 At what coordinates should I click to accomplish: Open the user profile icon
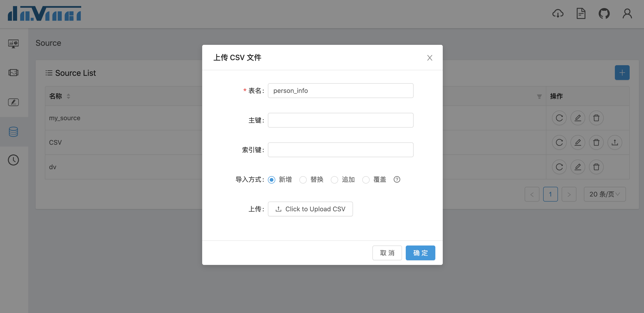(x=627, y=13)
